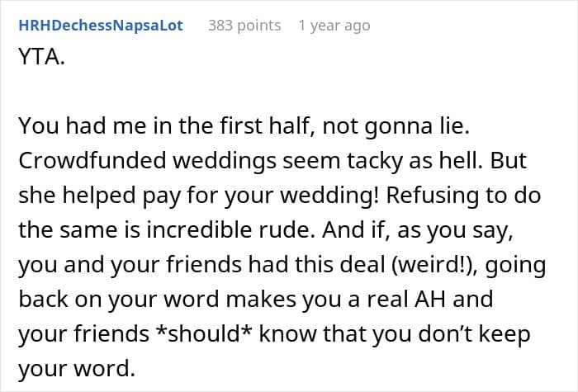Click the line 'You had me in the first half'

[163, 126]
